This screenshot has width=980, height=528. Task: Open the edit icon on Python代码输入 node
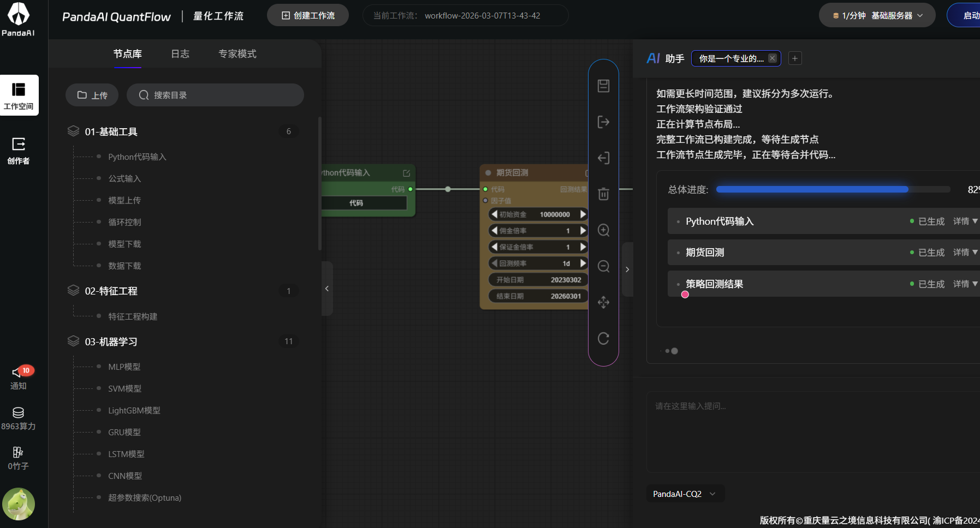[407, 173]
